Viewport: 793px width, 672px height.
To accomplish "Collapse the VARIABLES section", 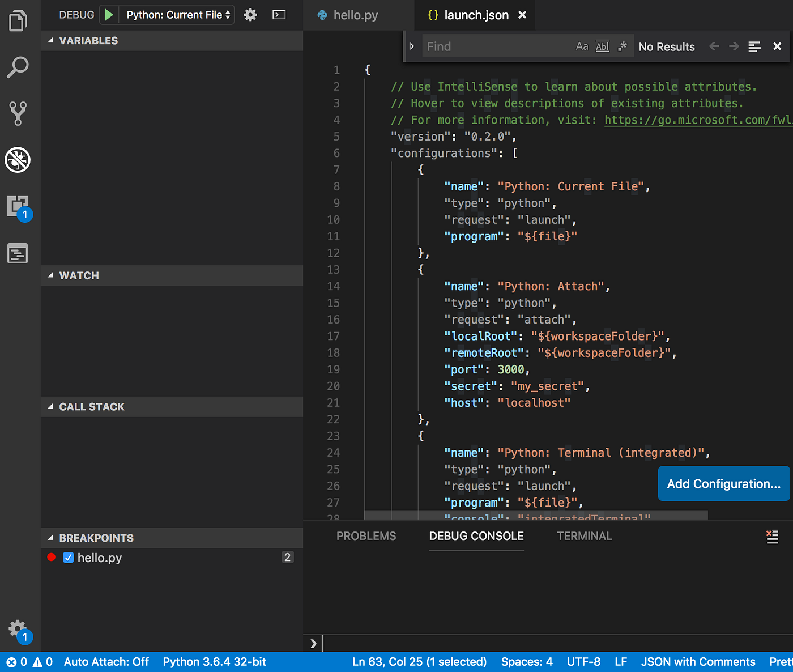I will click(x=50, y=40).
